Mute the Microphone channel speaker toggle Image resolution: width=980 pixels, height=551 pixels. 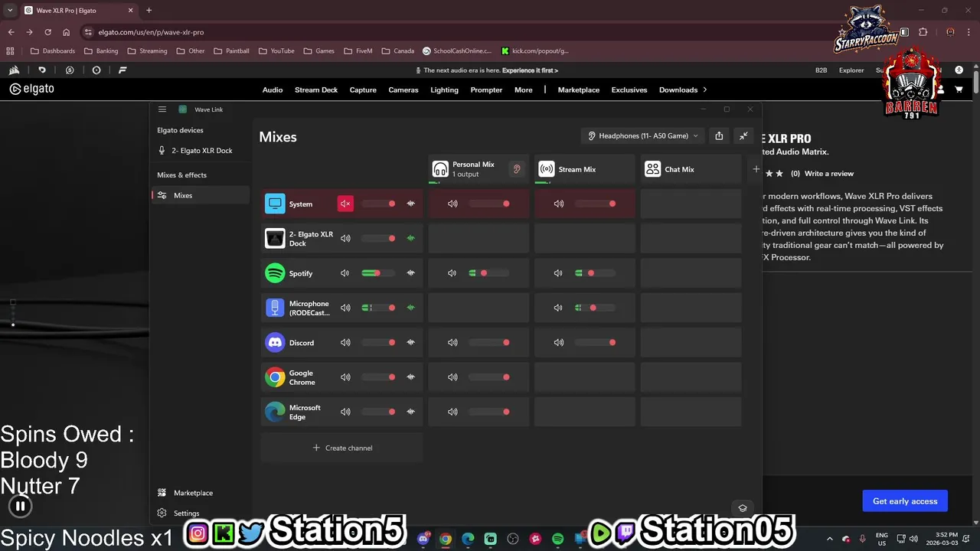345,308
